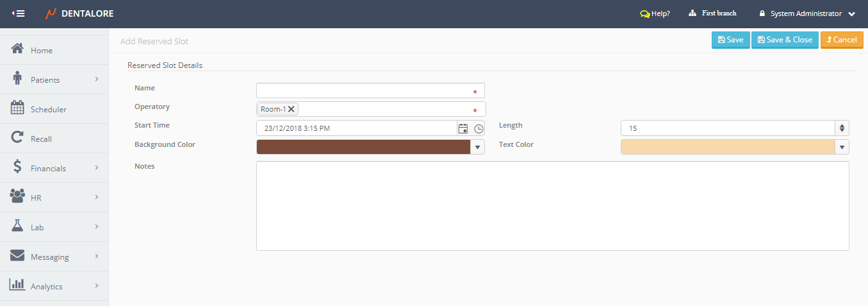The width and height of the screenshot is (868, 306).
Task: Open the clock time picker for Start Time
Action: (479, 128)
